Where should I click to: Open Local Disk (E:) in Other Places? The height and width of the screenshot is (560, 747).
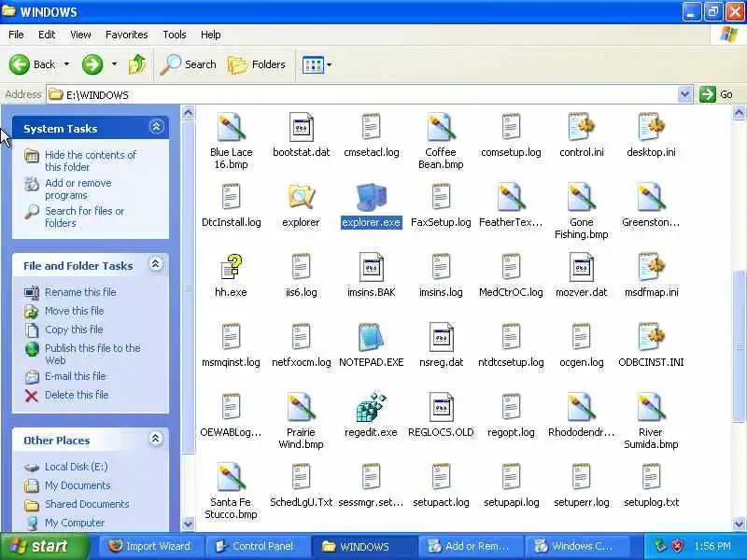pyautogui.click(x=77, y=467)
